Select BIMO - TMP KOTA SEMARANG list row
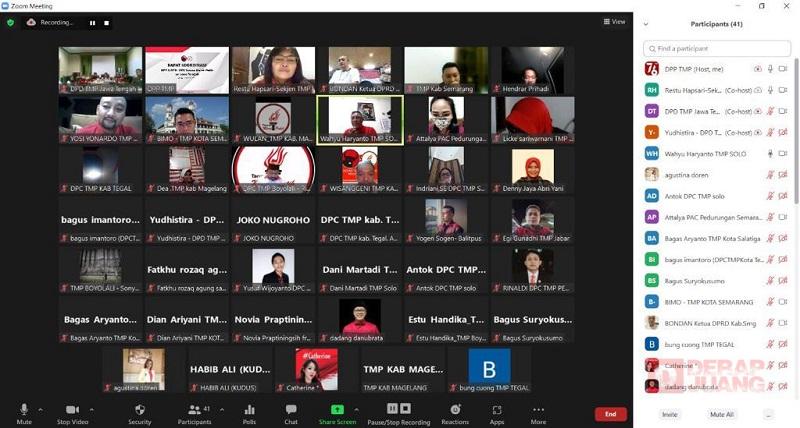The width and height of the screenshot is (800, 428). click(x=717, y=302)
